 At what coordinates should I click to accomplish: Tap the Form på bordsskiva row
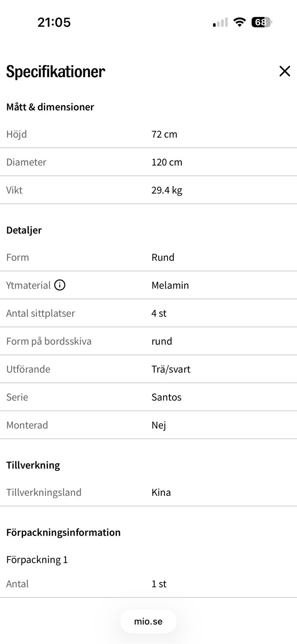(148, 341)
